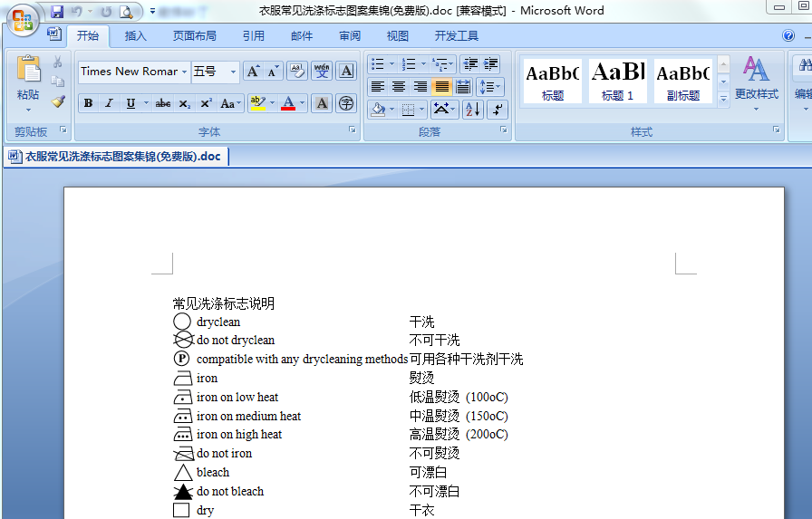Open the 审阅 ribbon tab
The image size is (812, 519).
point(350,35)
